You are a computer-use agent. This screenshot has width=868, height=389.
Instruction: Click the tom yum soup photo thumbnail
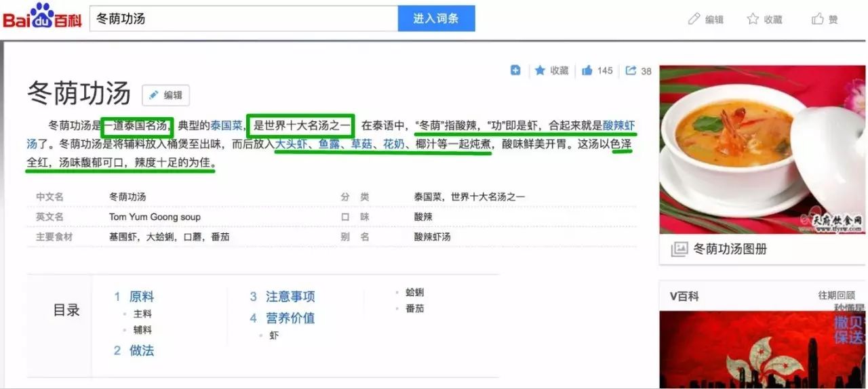tap(762, 150)
